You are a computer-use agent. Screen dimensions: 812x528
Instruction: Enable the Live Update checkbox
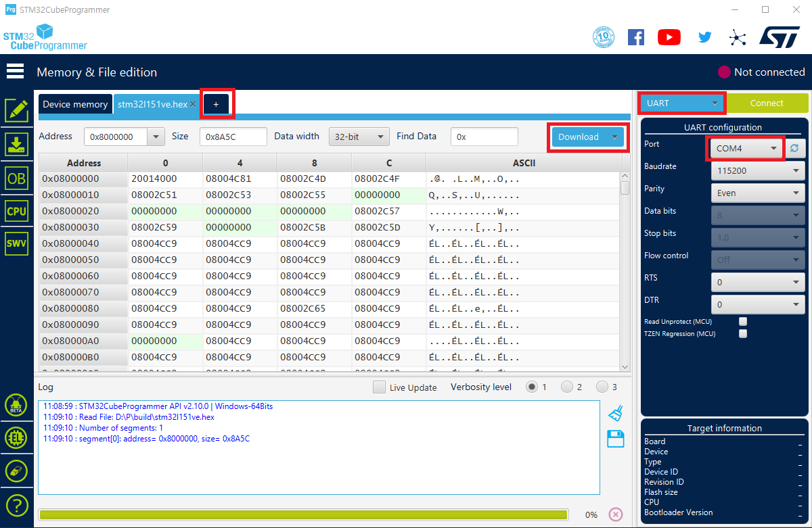(x=379, y=387)
